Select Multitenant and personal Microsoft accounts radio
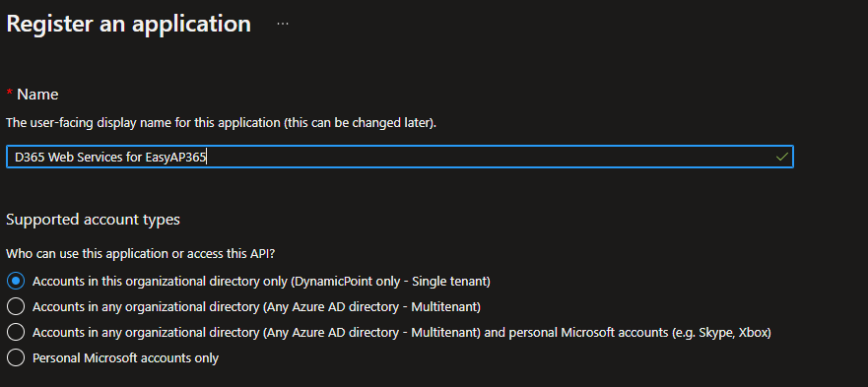 pyautogui.click(x=16, y=332)
